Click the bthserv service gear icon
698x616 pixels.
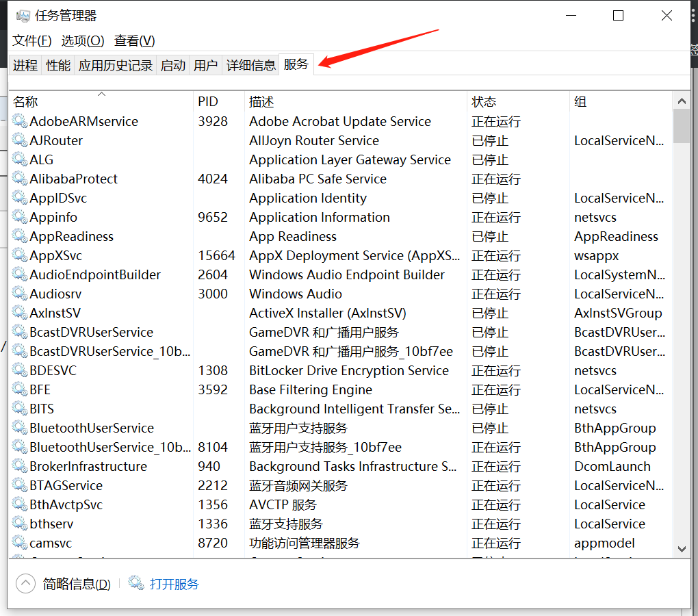pos(20,524)
